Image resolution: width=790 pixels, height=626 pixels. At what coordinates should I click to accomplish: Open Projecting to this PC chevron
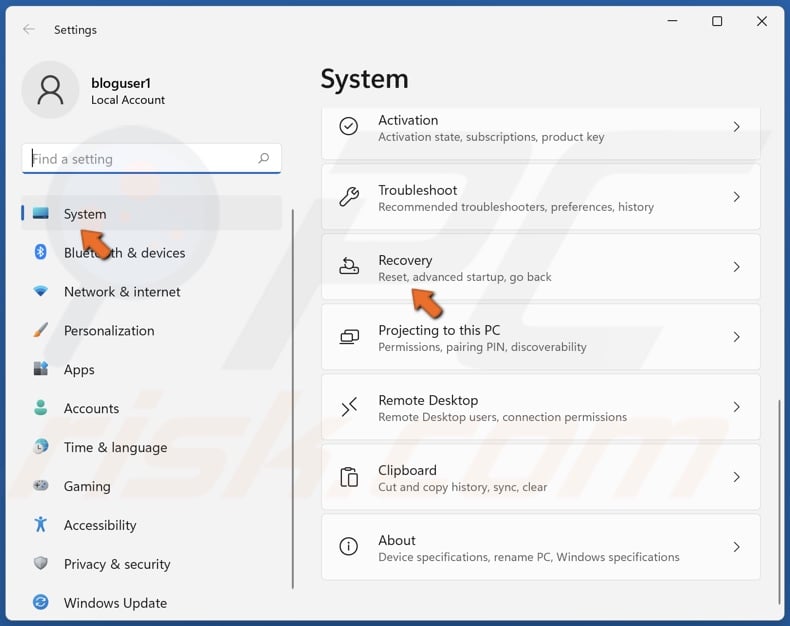coord(737,337)
